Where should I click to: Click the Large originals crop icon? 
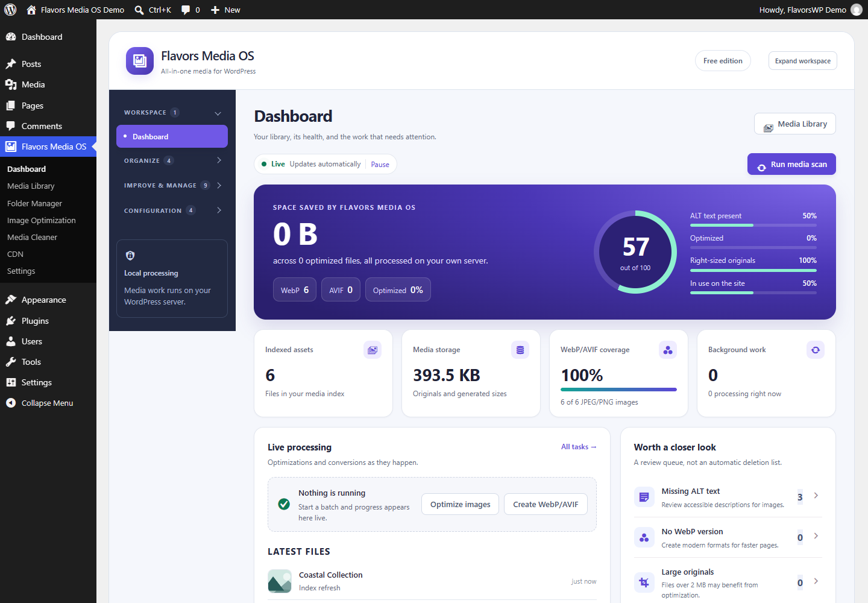(x=644, y=582)
